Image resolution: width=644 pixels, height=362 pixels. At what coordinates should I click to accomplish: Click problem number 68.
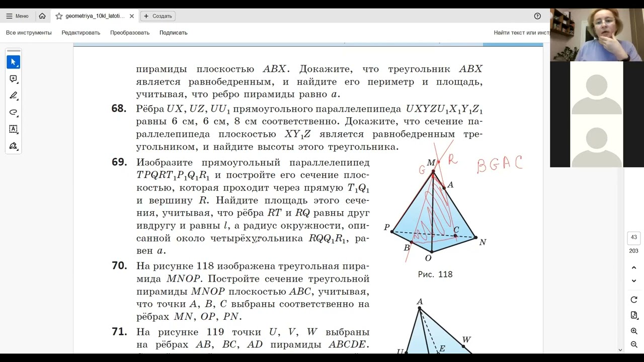[x=119, y=109]
